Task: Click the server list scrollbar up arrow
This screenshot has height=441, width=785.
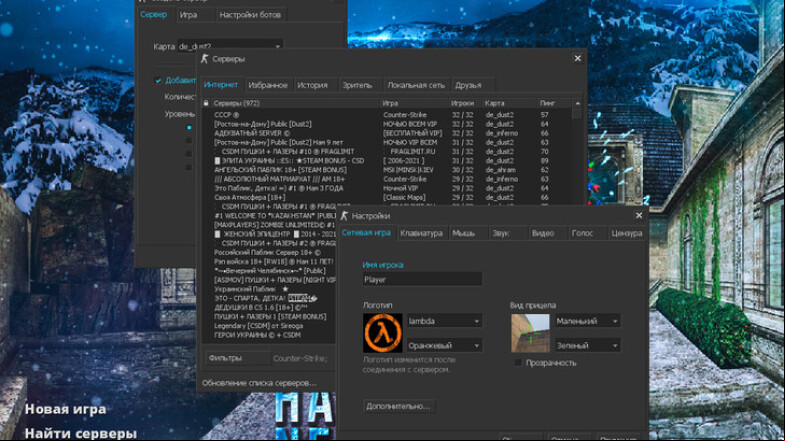Action: [577, 103]
